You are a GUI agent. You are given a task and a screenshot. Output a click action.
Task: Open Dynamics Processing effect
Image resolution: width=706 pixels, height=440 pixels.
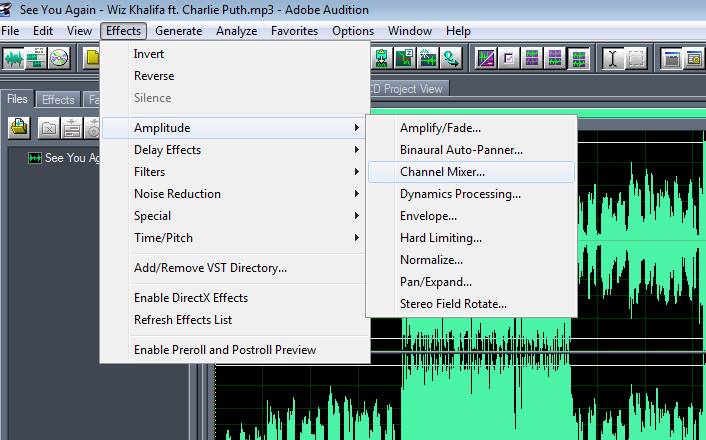471,194
